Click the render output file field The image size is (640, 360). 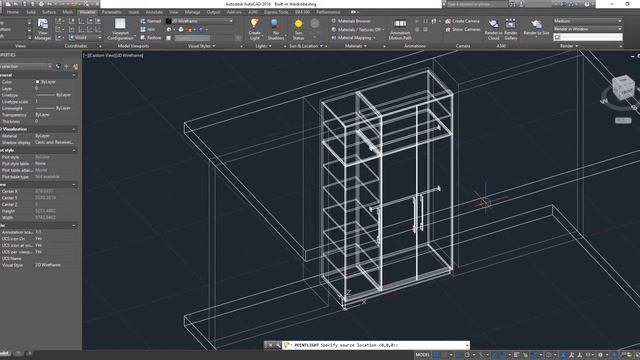click(588, 37)
